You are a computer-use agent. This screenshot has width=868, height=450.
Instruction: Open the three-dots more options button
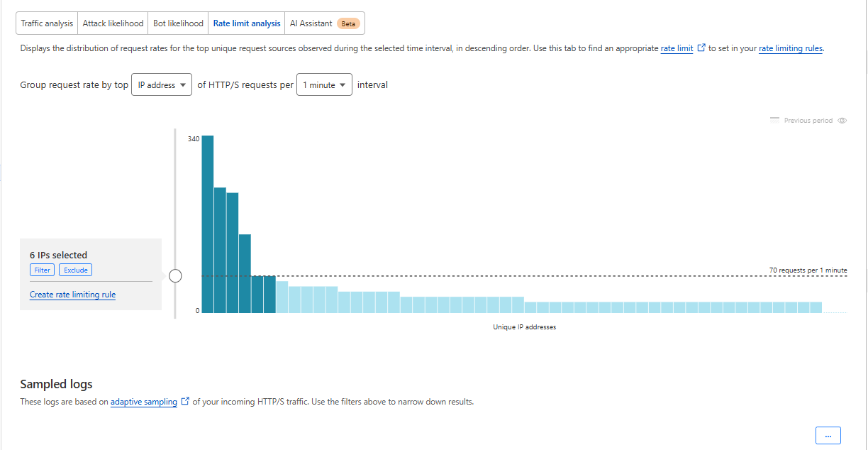pyautogui.click(x=828, y=435)
